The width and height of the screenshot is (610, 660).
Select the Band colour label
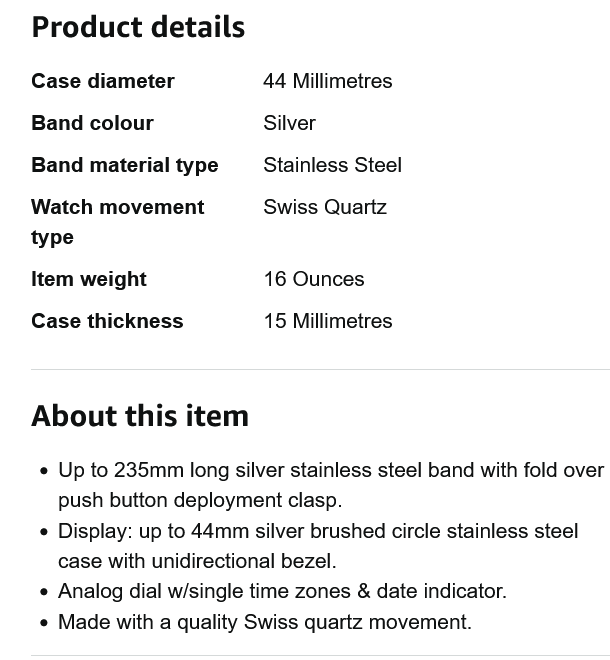[x=92, y=123]
